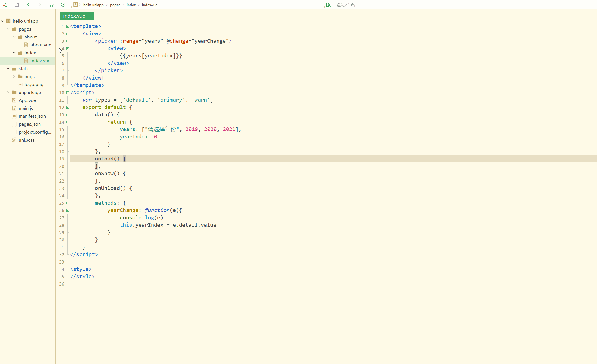Click the file search icon

coord(328,5)
